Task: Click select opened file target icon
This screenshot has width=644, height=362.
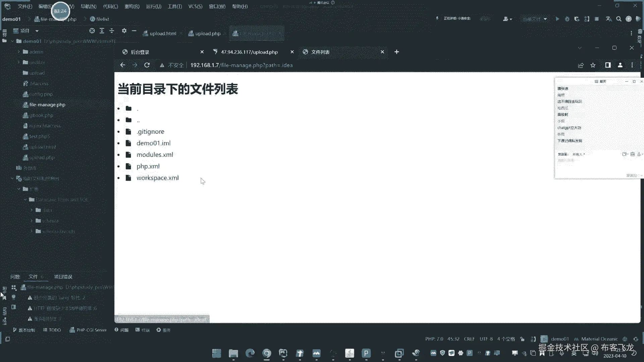Action: pos(92,31)
